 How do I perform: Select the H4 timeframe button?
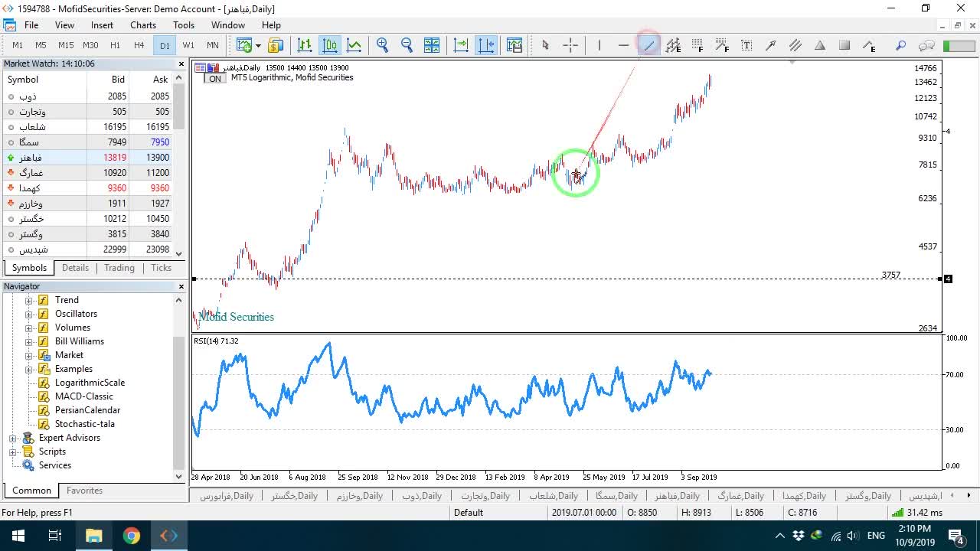coord(139,45)
